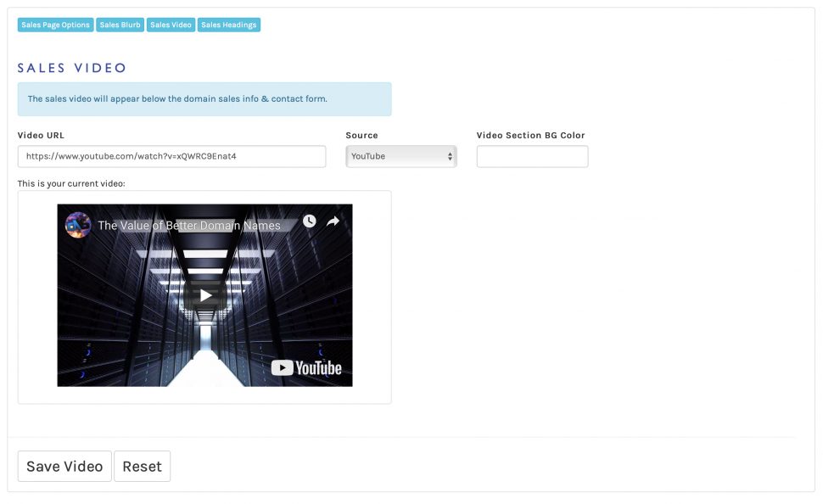Open the Source dropdown showing YouTube
Viewport: 823px width, 504px height.
pyautogui.click(x=401, y=156)
